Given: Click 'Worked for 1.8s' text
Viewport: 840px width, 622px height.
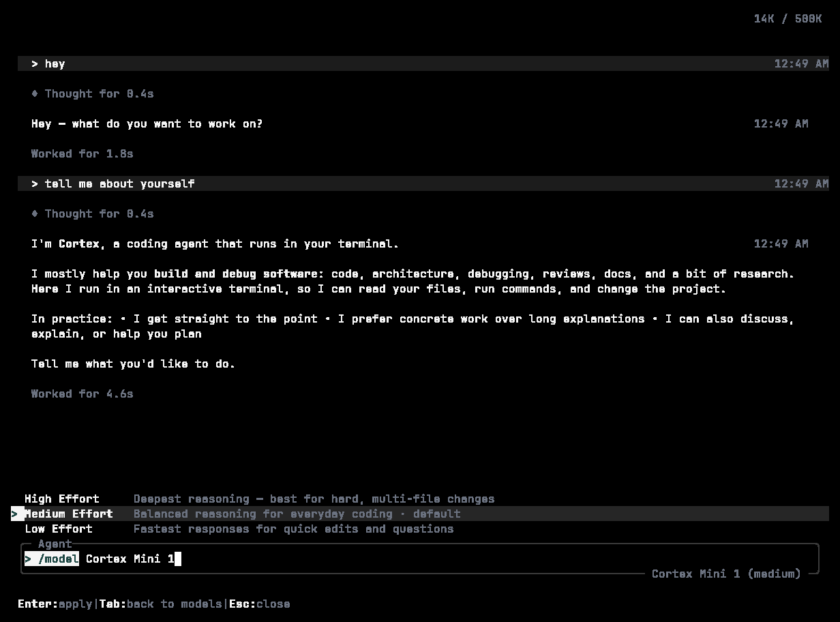Looking at the screenshot, I should pyautogui.click(x=82, y=153).
